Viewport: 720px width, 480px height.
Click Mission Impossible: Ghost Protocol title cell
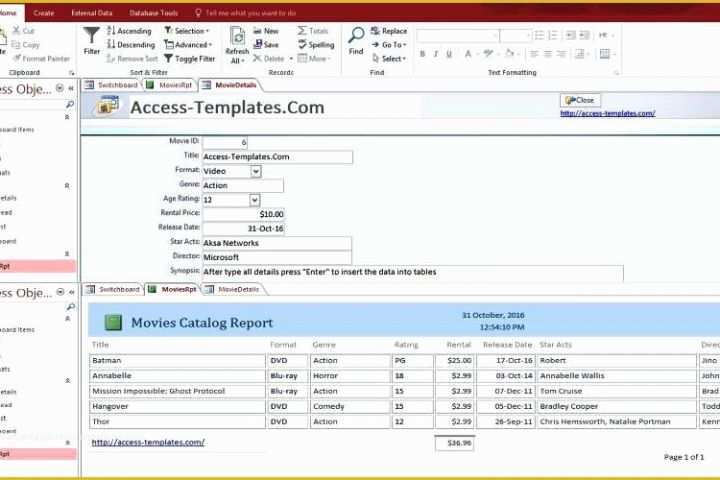(177, 391)
